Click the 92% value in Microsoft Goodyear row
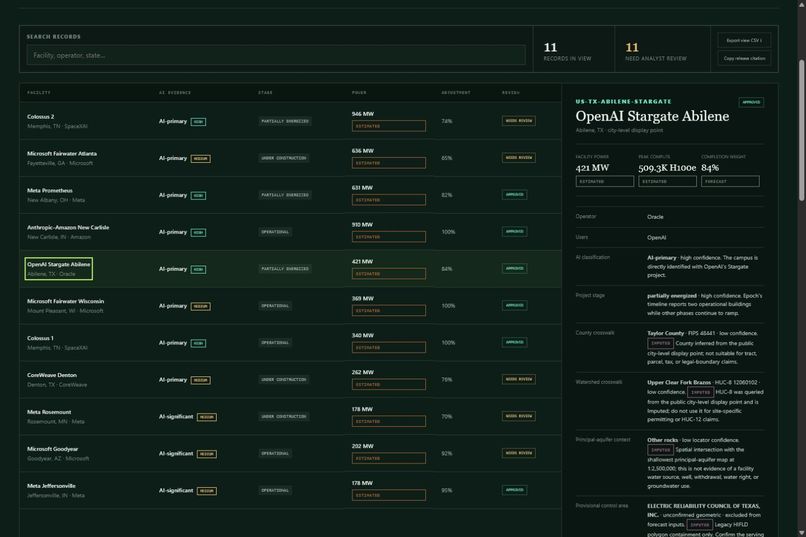 point(447,454)
